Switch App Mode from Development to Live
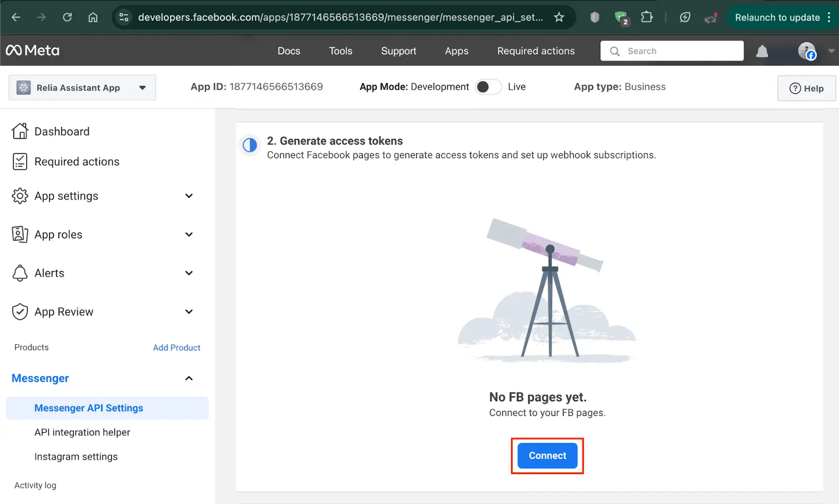 [488, 86]
